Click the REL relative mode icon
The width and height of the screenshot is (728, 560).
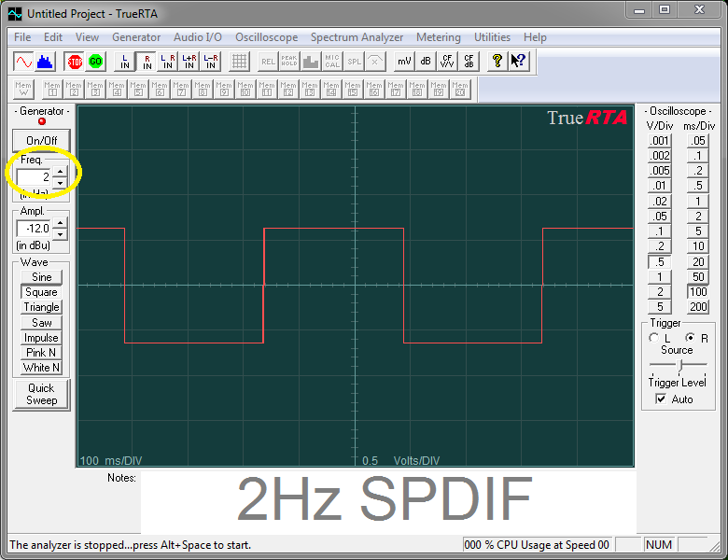click(x=268, y=62)
